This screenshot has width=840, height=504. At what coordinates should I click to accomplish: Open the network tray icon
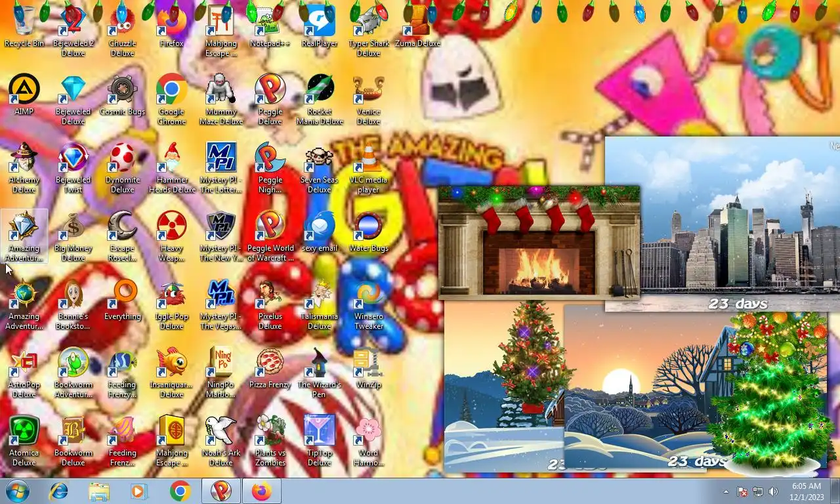click(758, 491)
